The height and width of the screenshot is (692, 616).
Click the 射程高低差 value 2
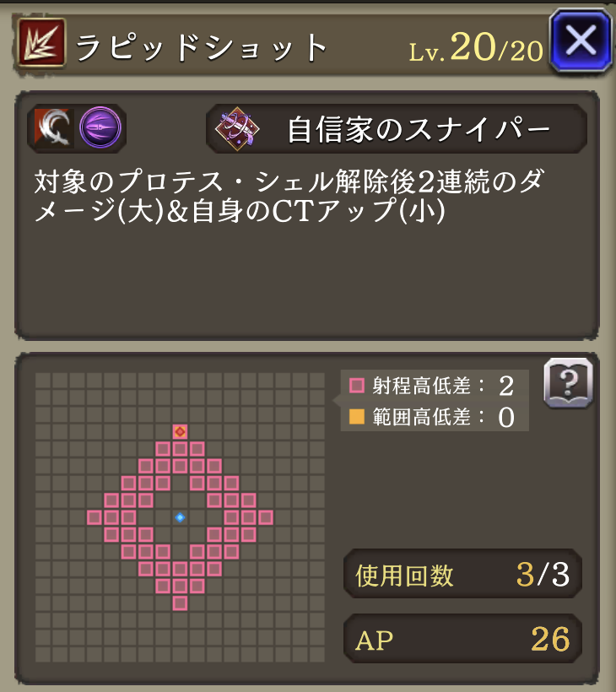click(506, 387)
